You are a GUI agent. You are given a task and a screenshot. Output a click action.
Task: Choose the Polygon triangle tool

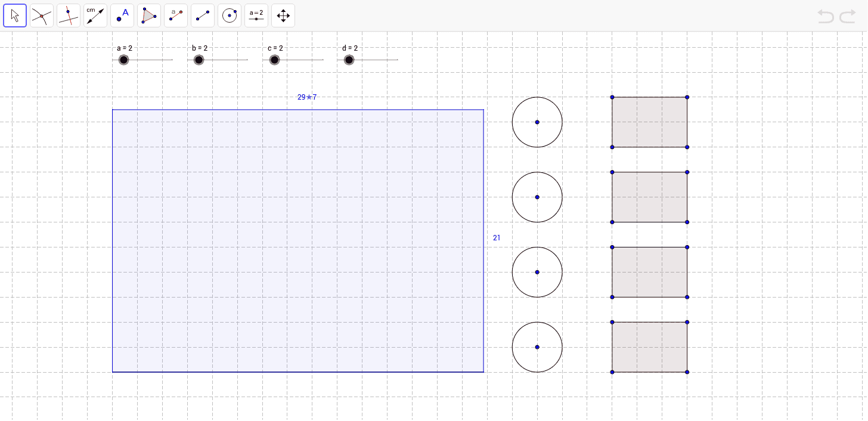(x=149, y=16)
